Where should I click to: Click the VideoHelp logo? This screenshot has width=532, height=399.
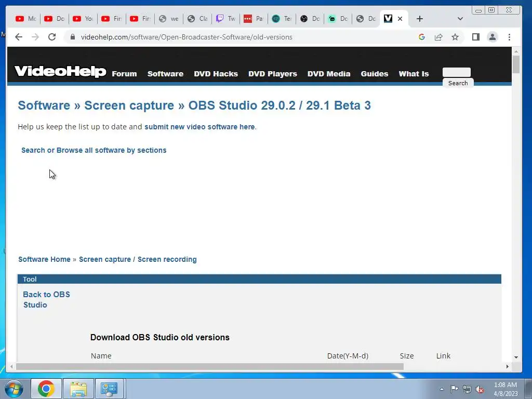(60, 71)
